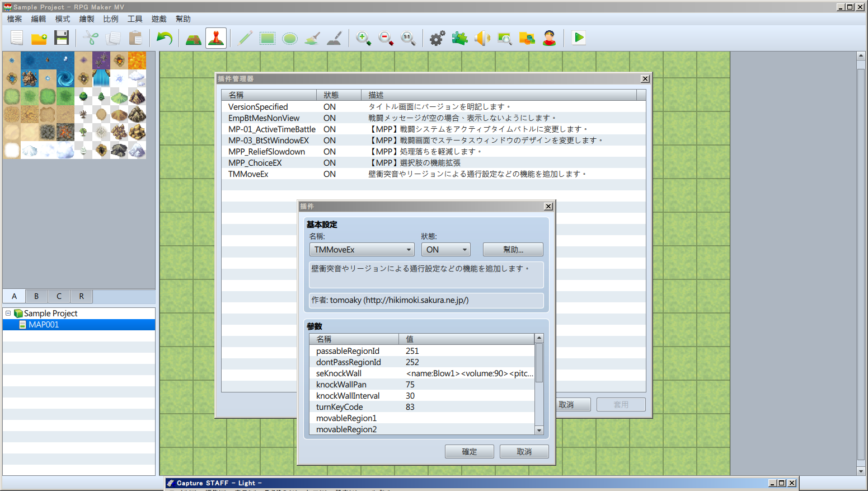Viewport: 868px width, 491px height.
Task: Select the turnKeyCode parameter row
Action: [x=422, y=407]
